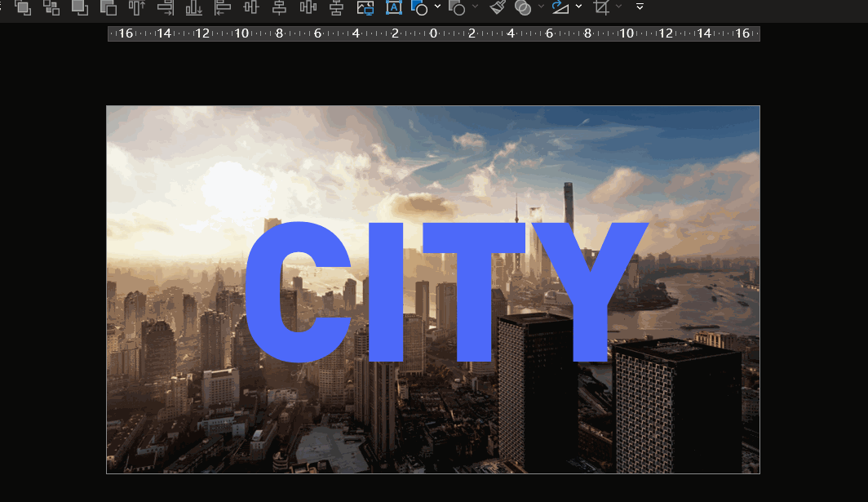Open the Shapes dropdown arrow
868x502 pixels.
(437, 7)
